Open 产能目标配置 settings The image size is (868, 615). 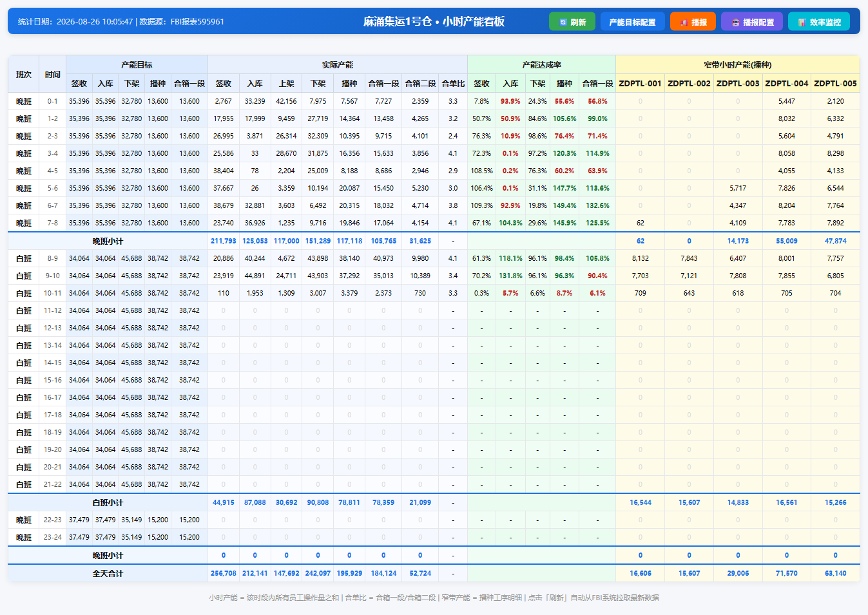coord(633,22)
